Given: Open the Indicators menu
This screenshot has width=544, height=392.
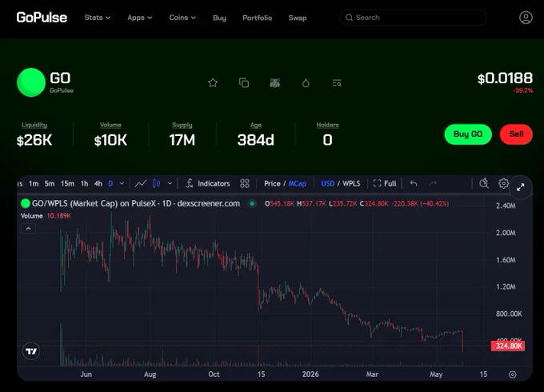Looking at the screenshot, I should click(x=208, y=183).
